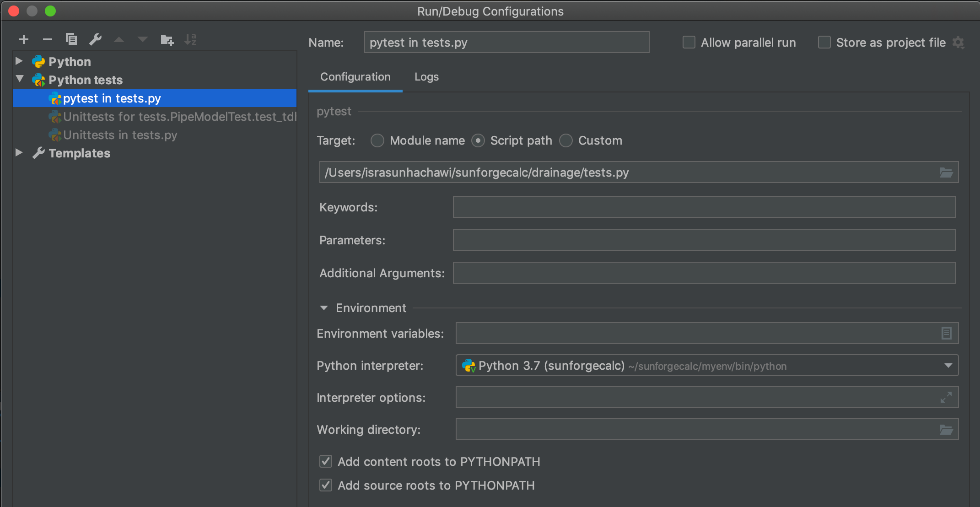
Task: Open the Python interpreter dropdown
Action: [948, 366]
